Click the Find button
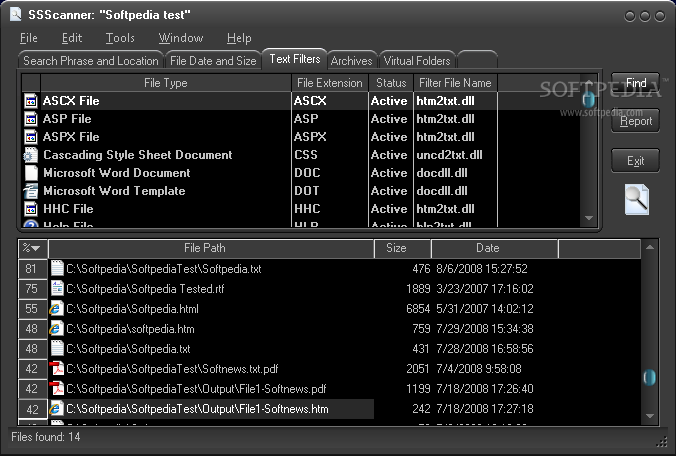This screenshot has width=676, height=456. [x=635, y=83]
